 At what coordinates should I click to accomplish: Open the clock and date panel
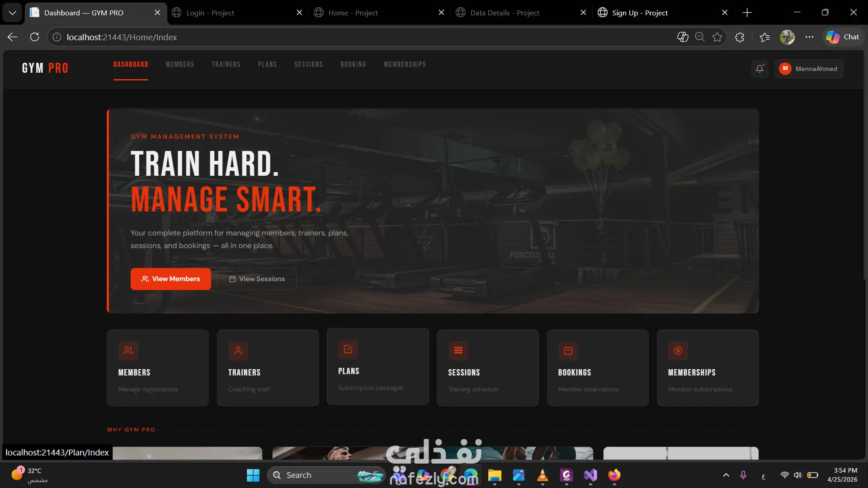pyautogui.click(x=842, y=475)
